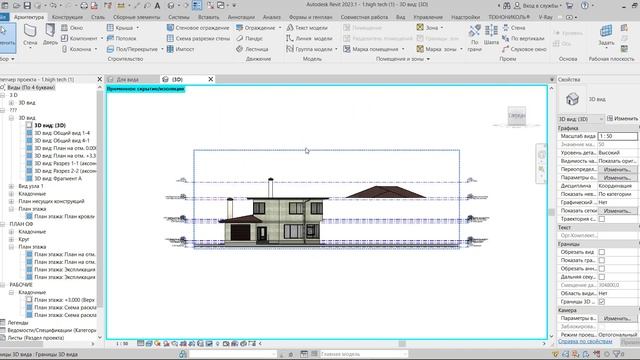The image size is (640, 360).
Task: Select Dormer opening (Слуховое окно)
Action: tap(524, 49)
